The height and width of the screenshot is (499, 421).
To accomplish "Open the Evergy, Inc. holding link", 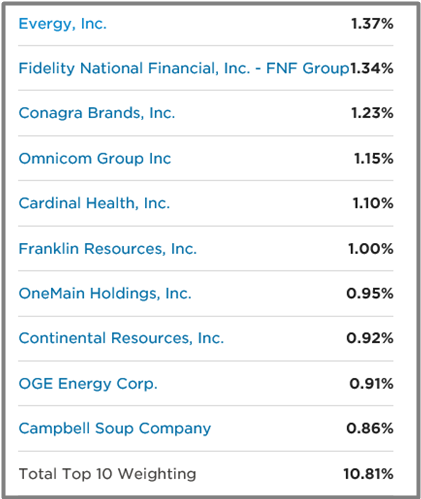I will pyautogui.click(x=63, y=24).
